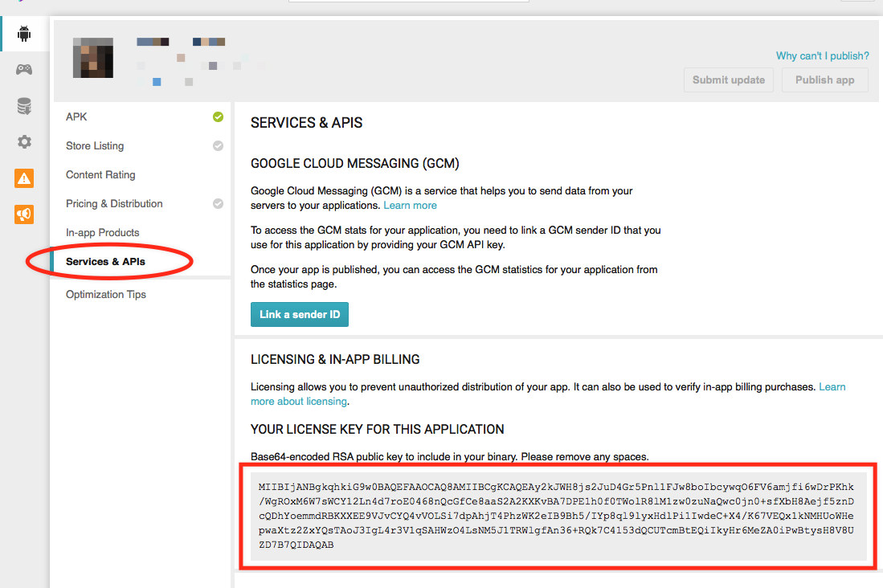Screen dimensions: 883x588
Task: Click the Submit update button
Action: (x=729, y=80)
